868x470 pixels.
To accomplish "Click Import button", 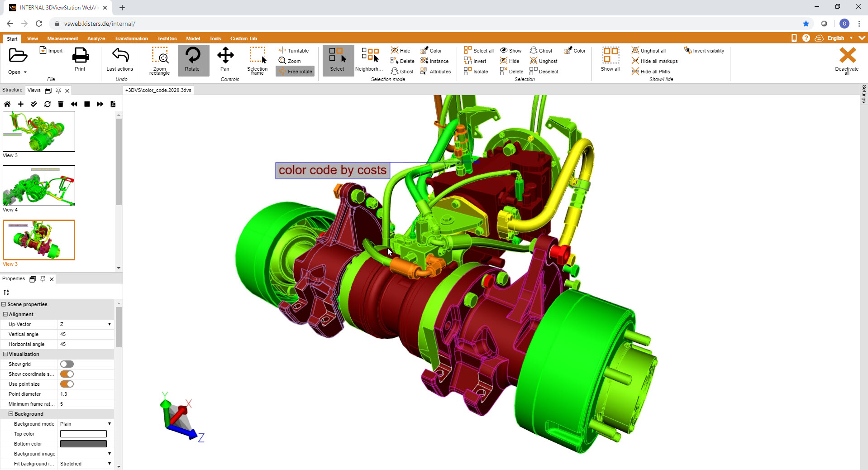I will click(x=51, y=51).
